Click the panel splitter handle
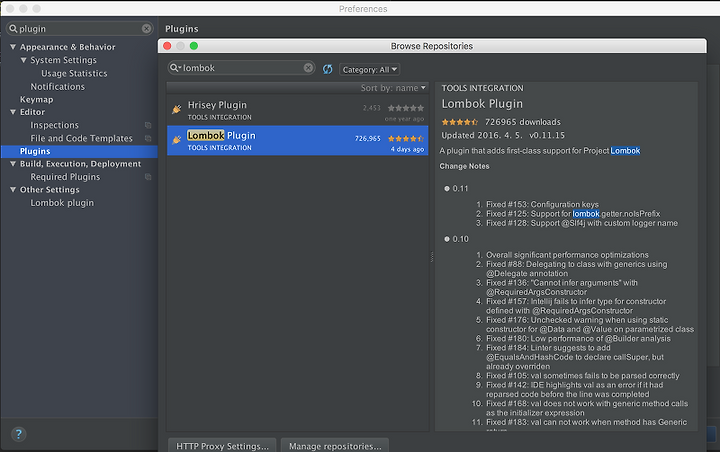This screenshot has height=452, width=720. 432,257
